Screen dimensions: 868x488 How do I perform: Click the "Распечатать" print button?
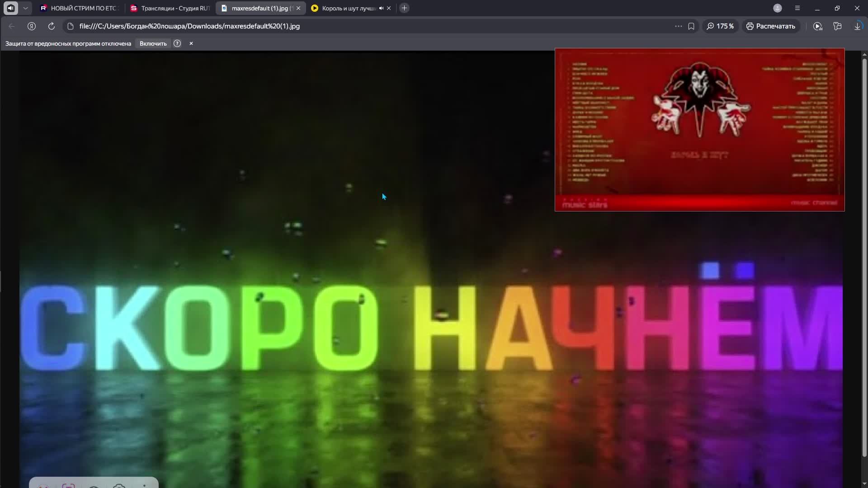pos(770,26)
